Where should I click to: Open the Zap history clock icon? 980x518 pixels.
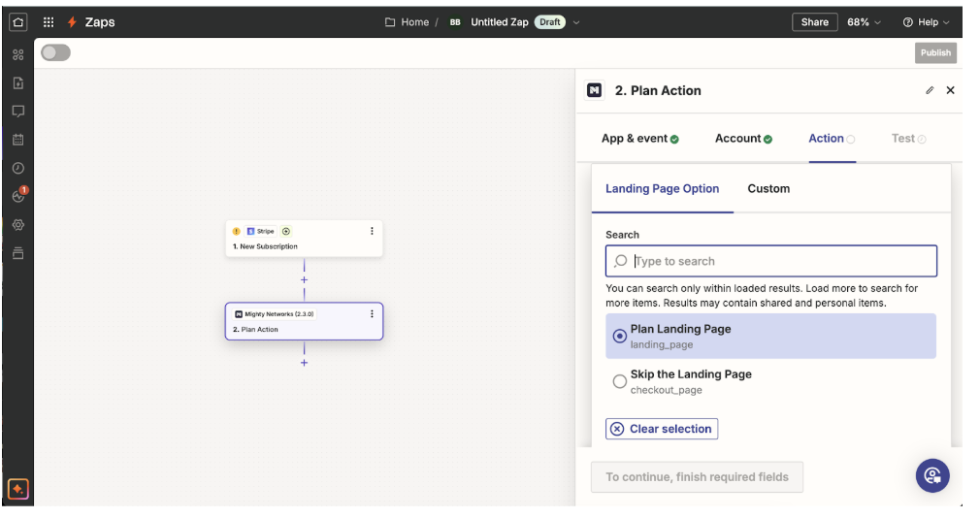pos(17,168)
